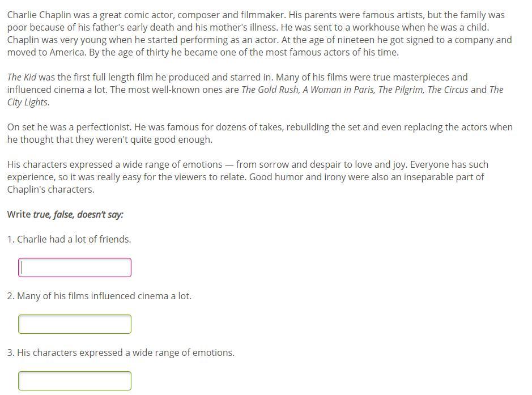Click the answer field for question 1
This screenshot has height=395, width=532.
(x=75, y=267)
